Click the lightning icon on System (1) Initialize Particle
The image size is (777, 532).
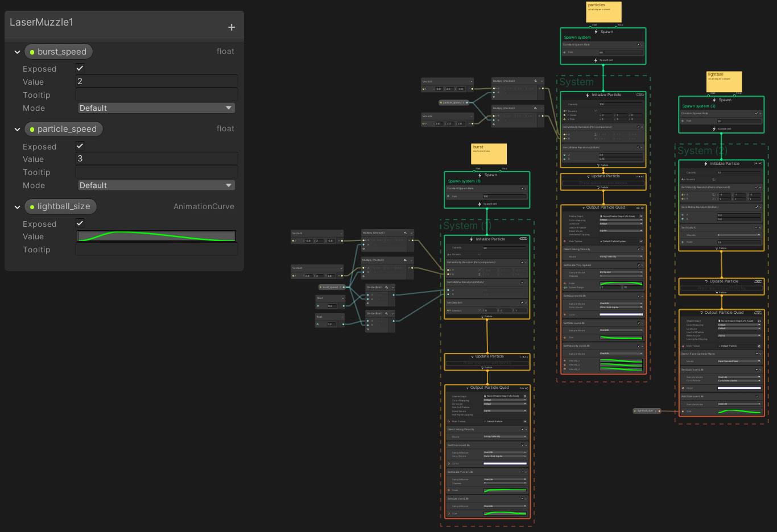472,239
